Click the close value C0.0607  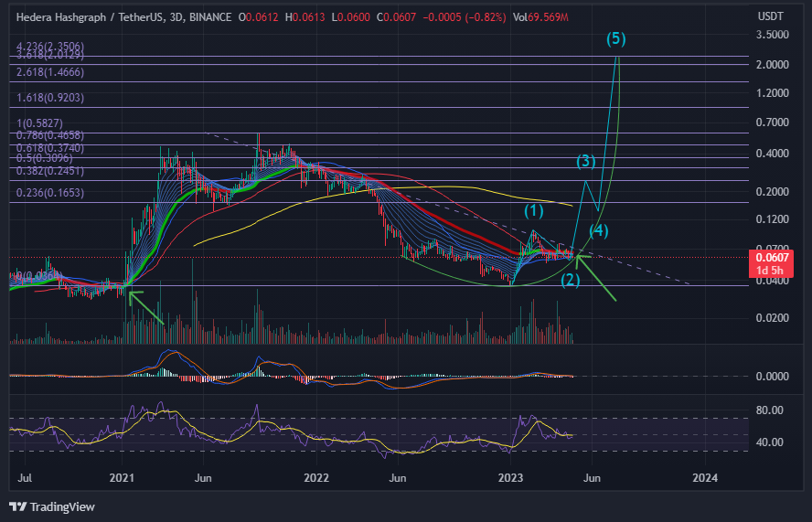coord(396,17)
